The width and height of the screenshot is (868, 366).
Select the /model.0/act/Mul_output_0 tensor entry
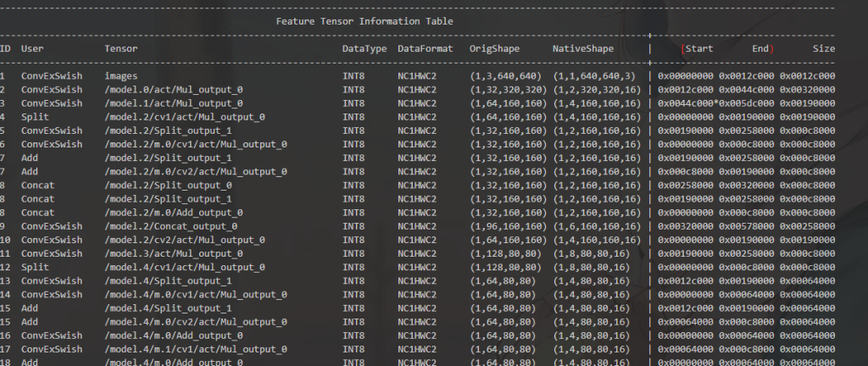point(174,90)
